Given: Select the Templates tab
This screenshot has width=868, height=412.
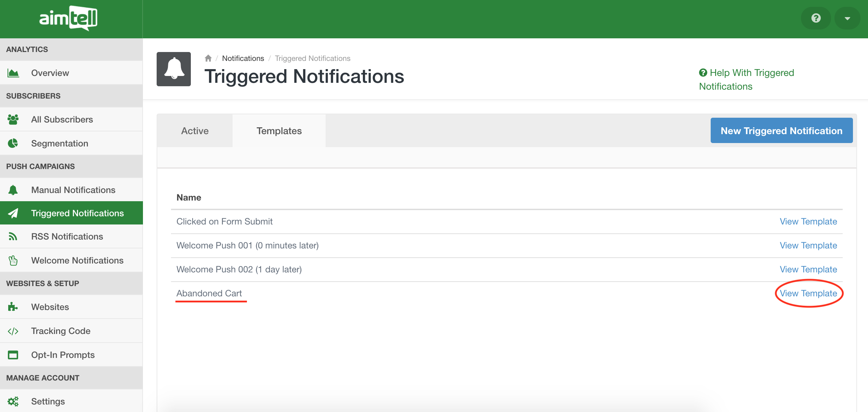Looking at the screenshot, I should pos(279,131).
